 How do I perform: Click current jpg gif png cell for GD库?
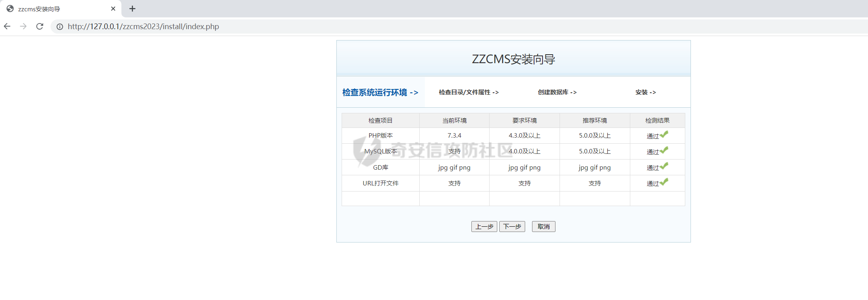tap(454, 167)
